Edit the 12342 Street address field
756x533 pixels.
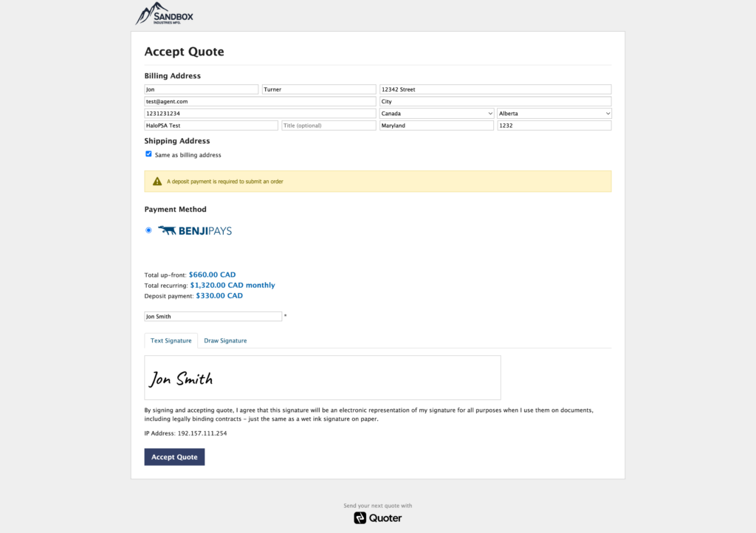tap(495, 89)
